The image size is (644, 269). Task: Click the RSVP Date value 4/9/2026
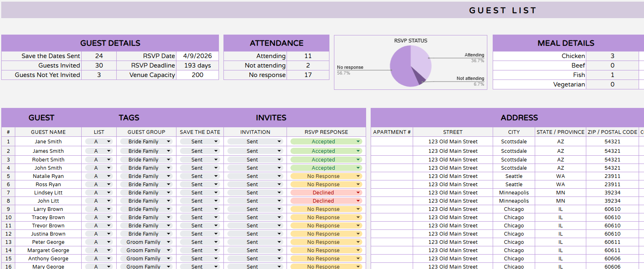(x=197, y=56)
